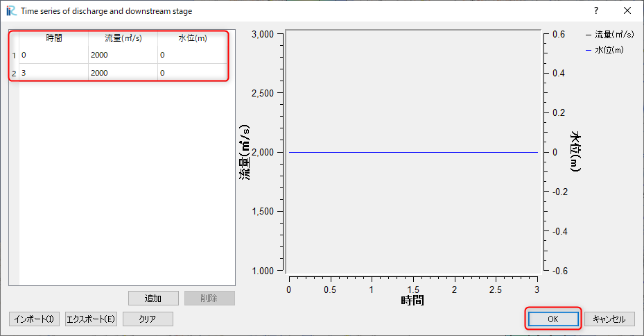Click the iRIC app icon in title bar
Screen dimensions: 644x336
pos(11,10)
